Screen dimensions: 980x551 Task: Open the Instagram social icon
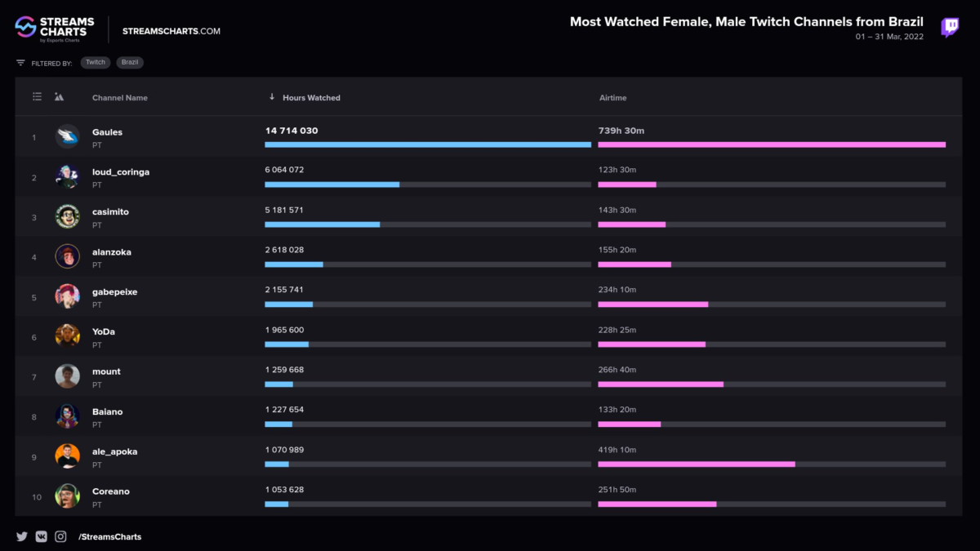click(x=60, y=536)
